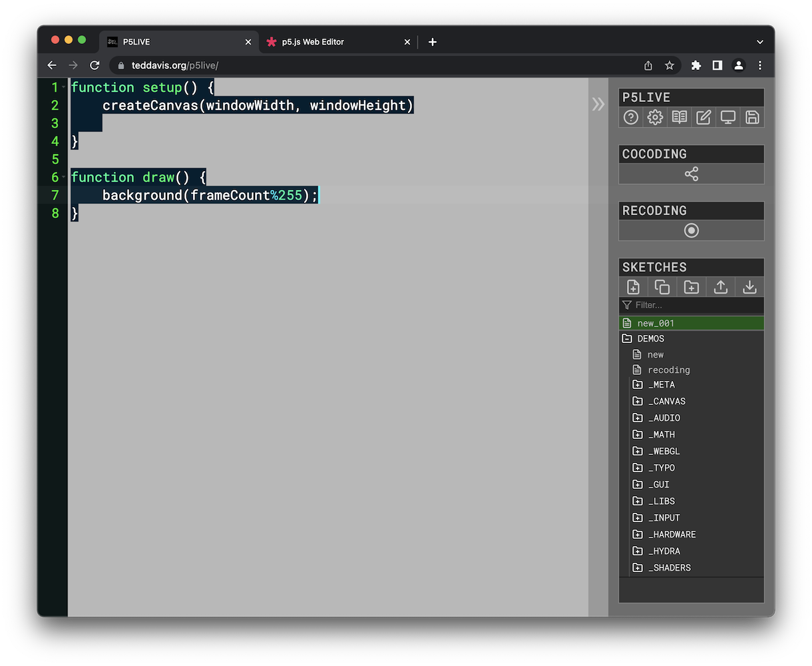Click the SKETCHES panel header
Screen dimensions: 812x666
click(x=692, y=267)
